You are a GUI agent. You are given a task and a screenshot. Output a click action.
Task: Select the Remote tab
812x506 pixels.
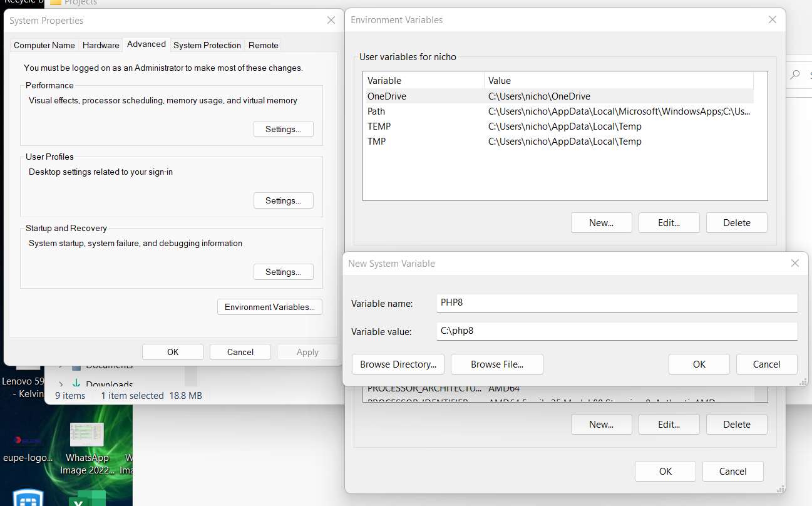[x=263, y=45]
